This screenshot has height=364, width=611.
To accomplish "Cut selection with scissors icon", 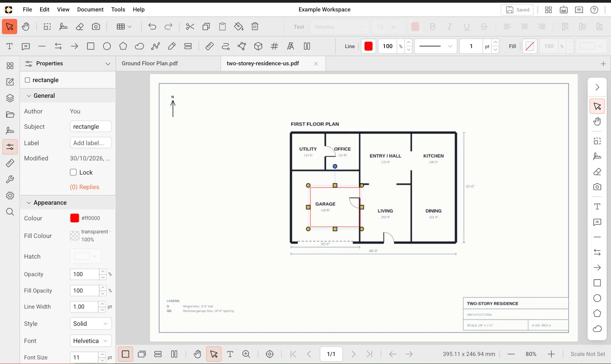I will click(x=190, y=27).
